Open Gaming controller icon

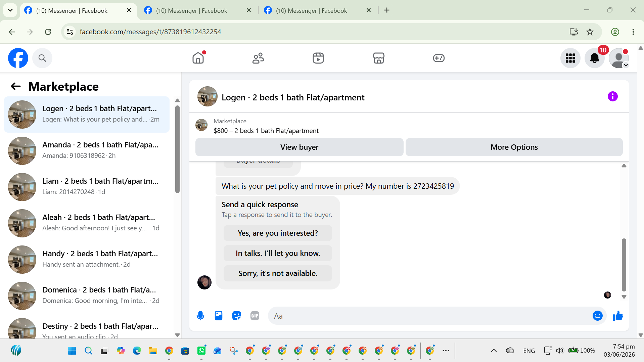click(439, 58)
